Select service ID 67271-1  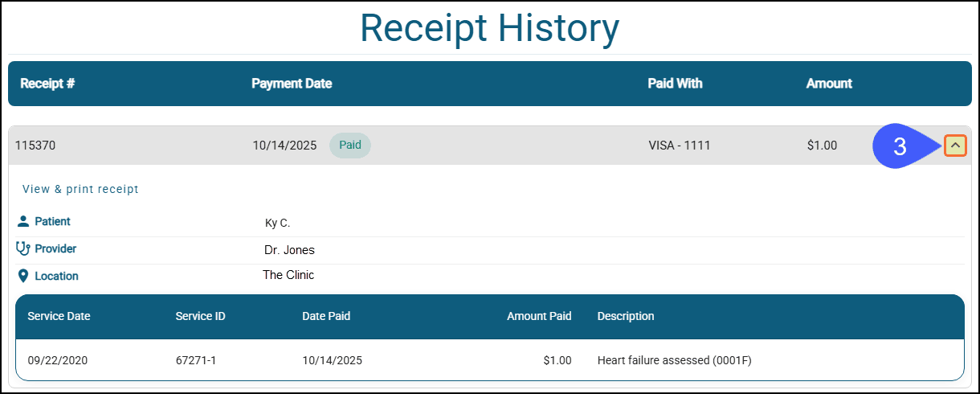(x=196, y=360)
